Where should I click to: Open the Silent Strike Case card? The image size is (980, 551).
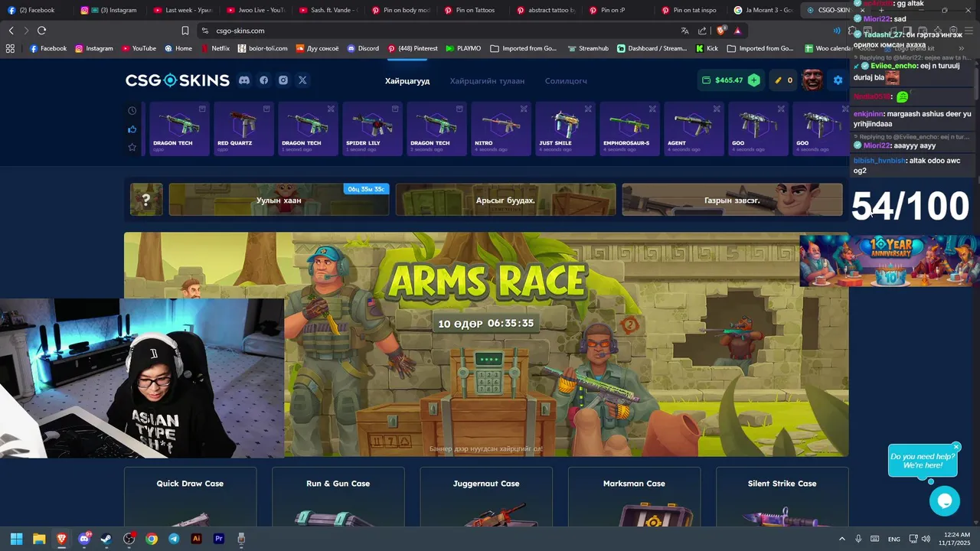782,497
